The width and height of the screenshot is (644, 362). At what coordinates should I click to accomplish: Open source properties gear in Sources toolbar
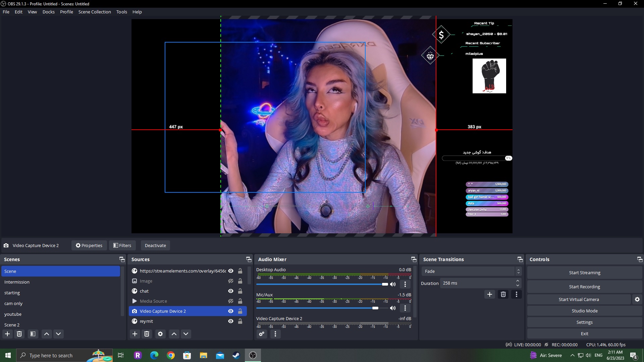(160, 334)
